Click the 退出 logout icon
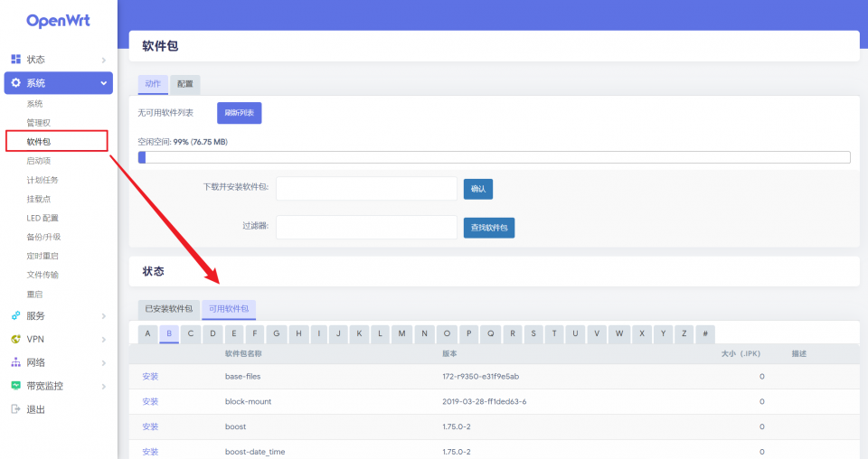The width and height of the screenshot is (868, 459). (x=15, y=409)
